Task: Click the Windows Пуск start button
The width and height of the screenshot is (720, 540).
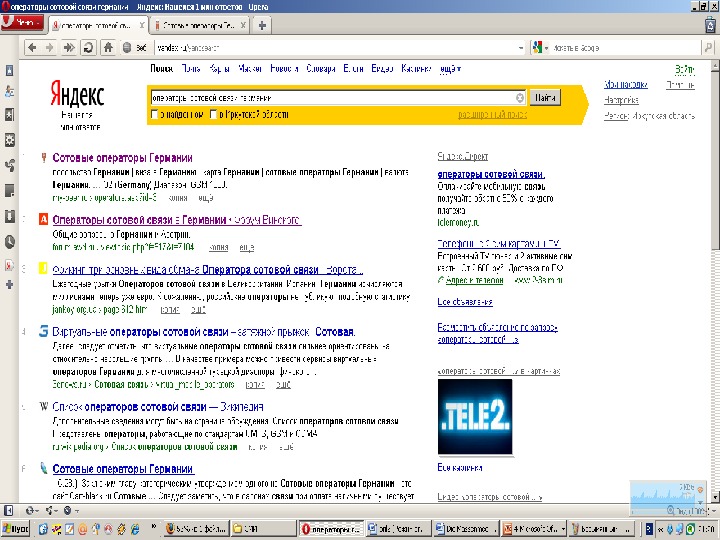Action: tap(15, 529)
